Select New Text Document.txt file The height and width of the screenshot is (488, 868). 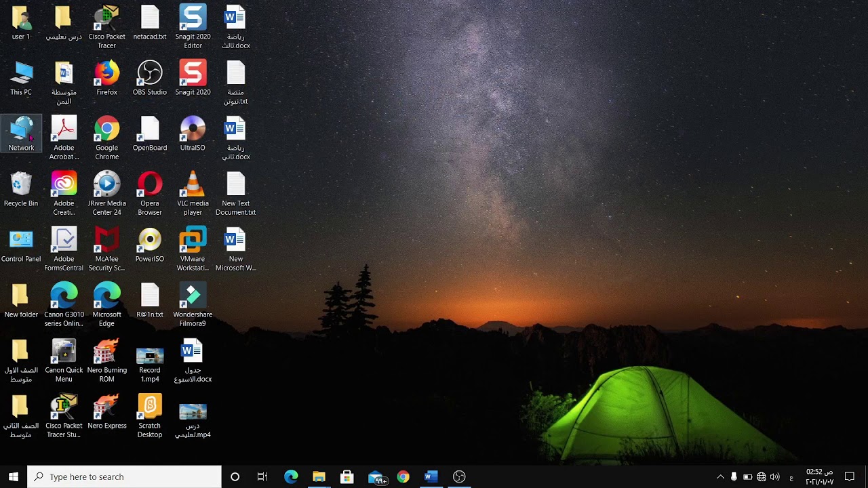[x=235, y=193]
